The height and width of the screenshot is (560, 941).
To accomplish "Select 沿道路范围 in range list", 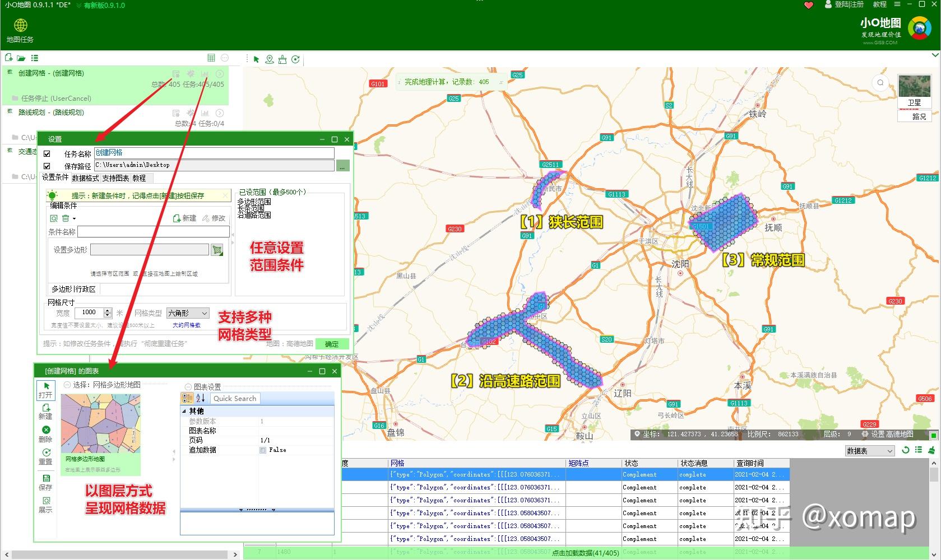I will click(x=254, y=216).
